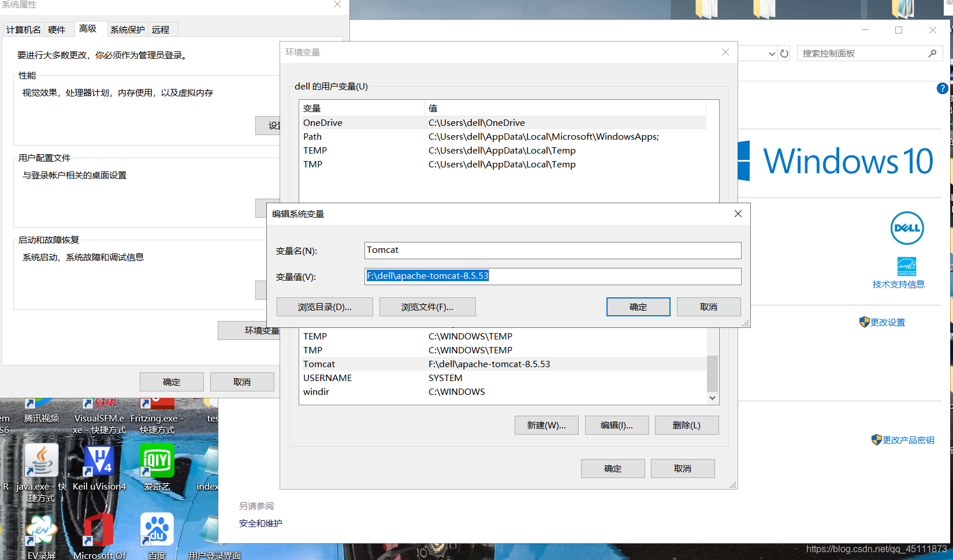Select the system variable TEMP row
953x560 pixels.
503,336
